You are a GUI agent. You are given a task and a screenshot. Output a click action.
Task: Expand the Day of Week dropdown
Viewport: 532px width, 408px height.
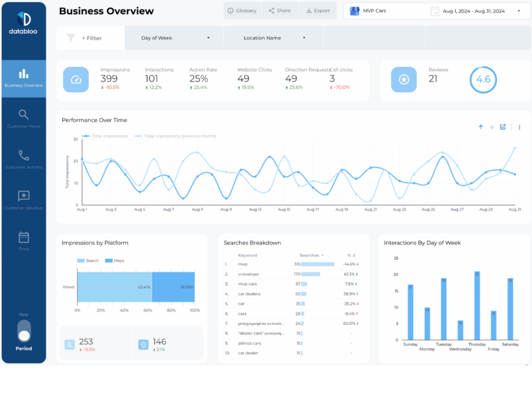pyautogui.click(x=175, y=38)
